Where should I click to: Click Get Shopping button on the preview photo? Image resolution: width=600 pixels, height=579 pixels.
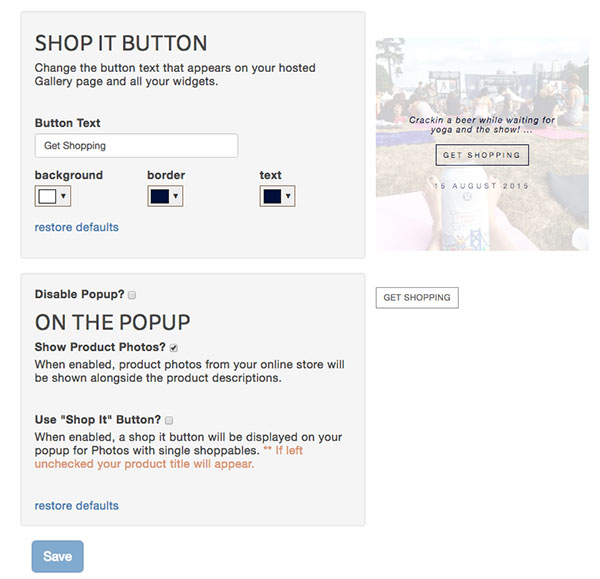tap(482, 155)
